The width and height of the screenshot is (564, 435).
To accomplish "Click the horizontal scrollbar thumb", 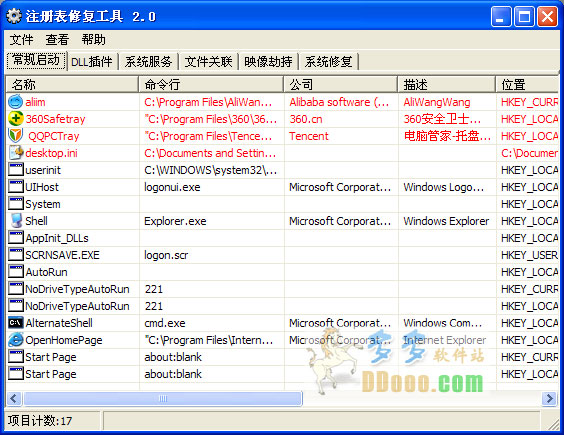I will pyautogui.click(x=163, y=398).
